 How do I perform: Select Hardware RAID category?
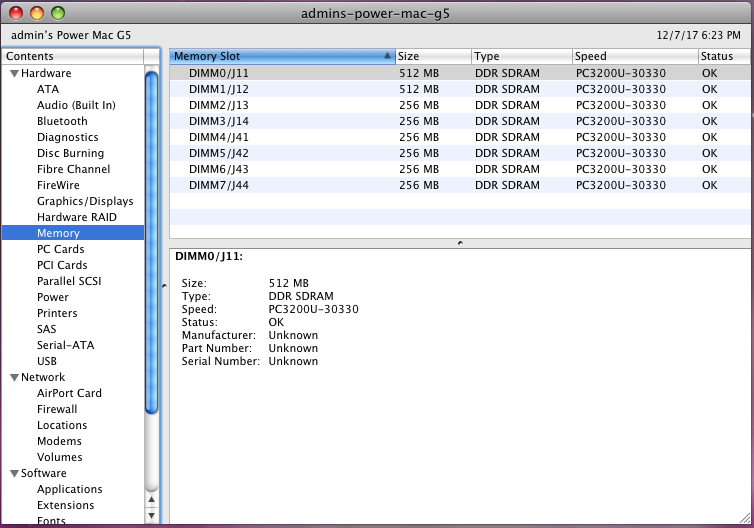(77, 217)
